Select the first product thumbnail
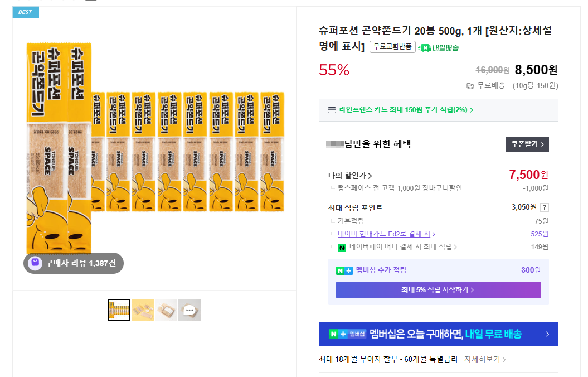588x377 pixels. click(x=118, y=310)
